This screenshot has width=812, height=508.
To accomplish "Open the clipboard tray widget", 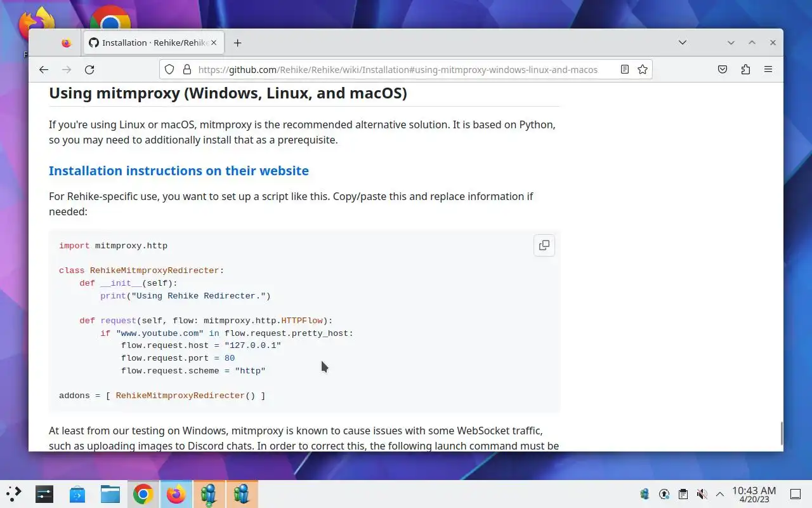I will point(683,494).
